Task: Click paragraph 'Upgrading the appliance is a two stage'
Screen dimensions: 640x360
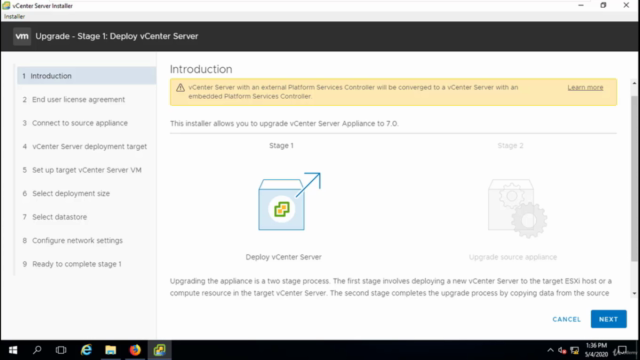Action: point(391,287)
